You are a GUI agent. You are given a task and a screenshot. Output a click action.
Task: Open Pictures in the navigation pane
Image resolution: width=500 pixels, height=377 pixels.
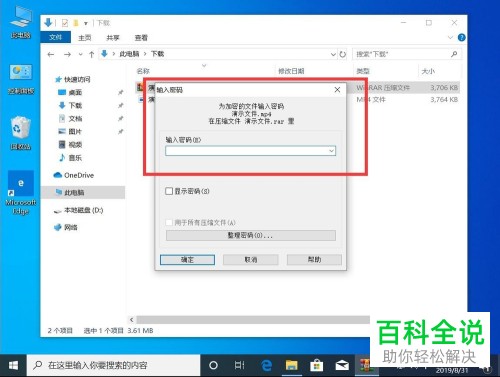[70, 131]
